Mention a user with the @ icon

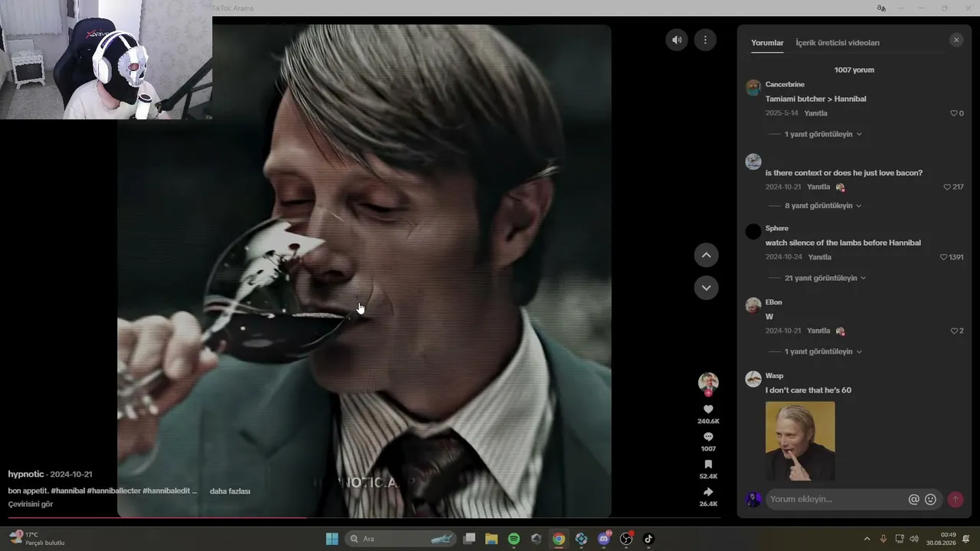tap(913, 499)
